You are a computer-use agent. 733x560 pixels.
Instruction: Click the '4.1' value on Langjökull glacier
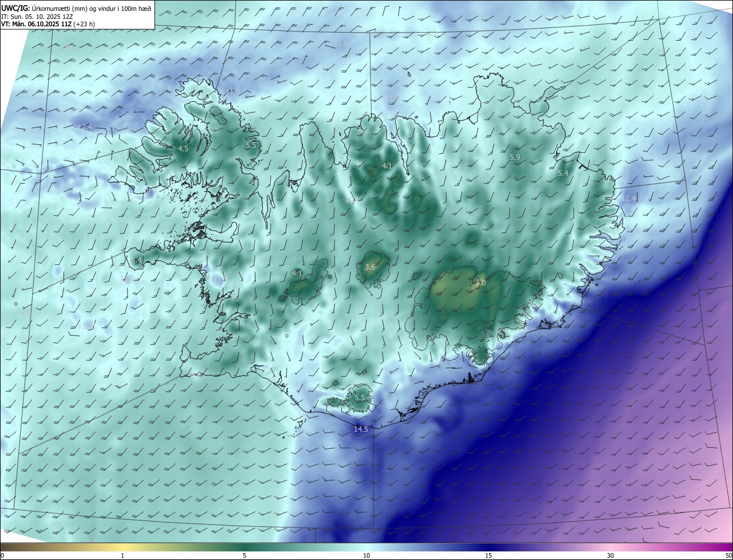tap(297, 274)
